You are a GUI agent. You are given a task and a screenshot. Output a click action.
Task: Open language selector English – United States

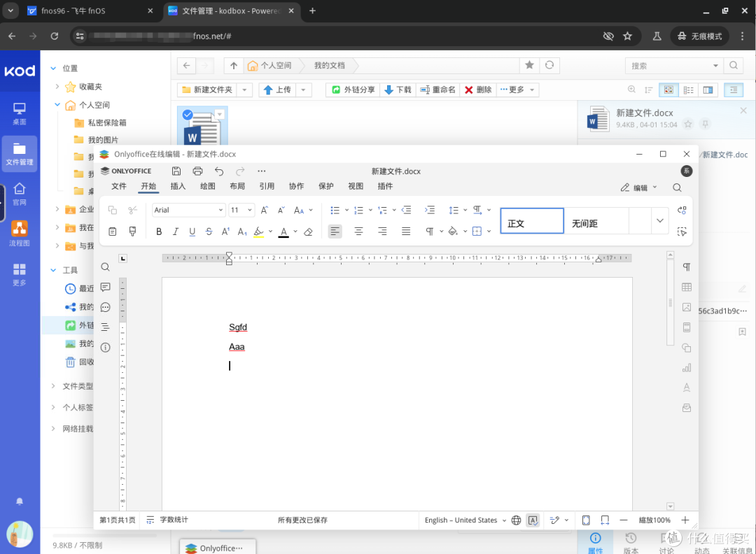[465, 520]
